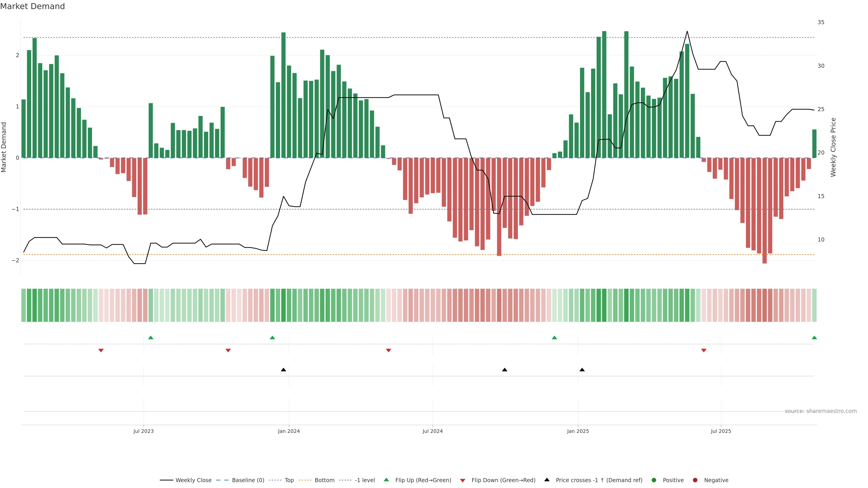868x488 pixels.
Task: Click the black price-cross marker near Jan 2024
Action: 283,370
